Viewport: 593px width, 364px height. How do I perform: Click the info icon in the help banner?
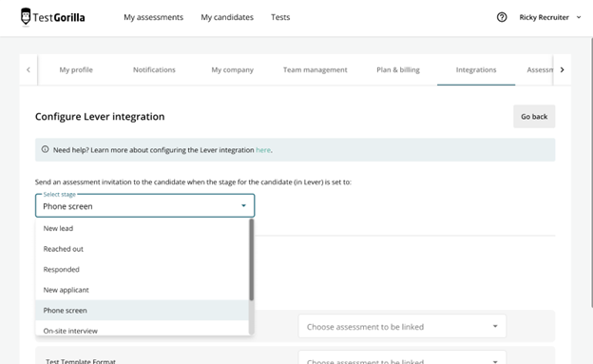45,149
